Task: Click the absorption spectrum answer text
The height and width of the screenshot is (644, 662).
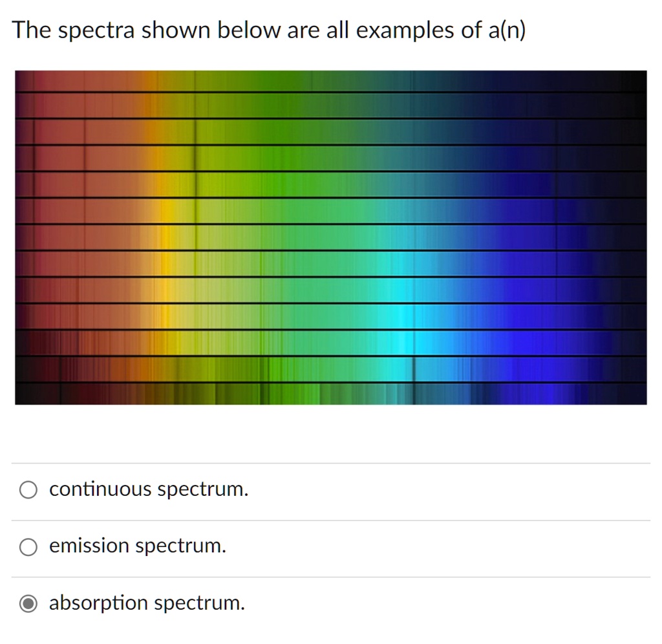Action: (147, 603)
